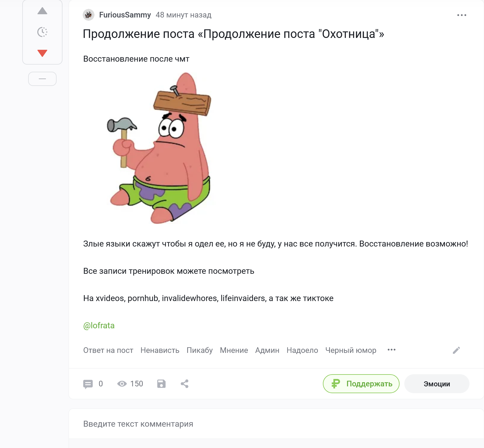
Task: Select the "Ответ на пост" tag
Action: [x=108, y=350]
